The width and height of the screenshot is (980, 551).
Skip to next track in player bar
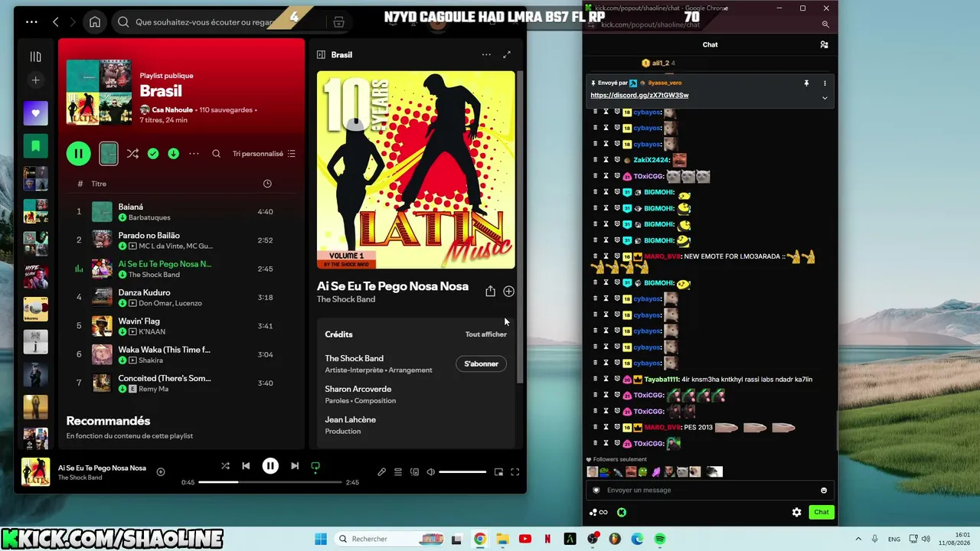pyautogui.click(x=295, y=465)
